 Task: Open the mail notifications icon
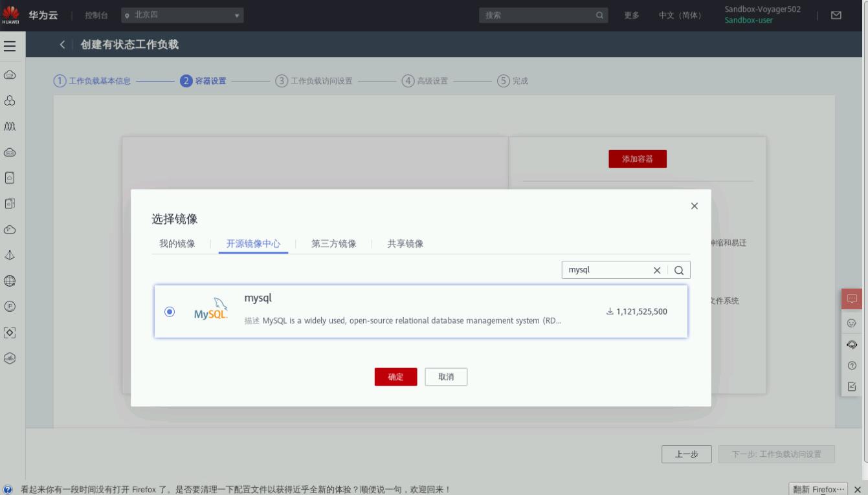(836, 16)
